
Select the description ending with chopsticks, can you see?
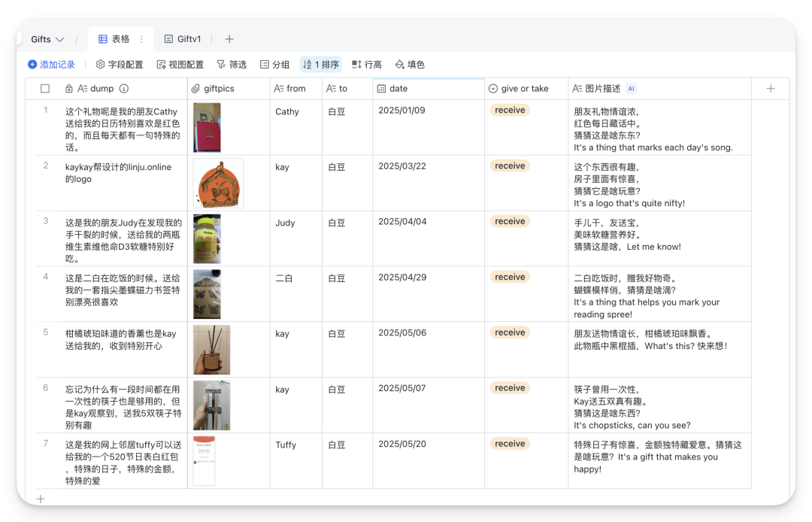tap(659, 405)
